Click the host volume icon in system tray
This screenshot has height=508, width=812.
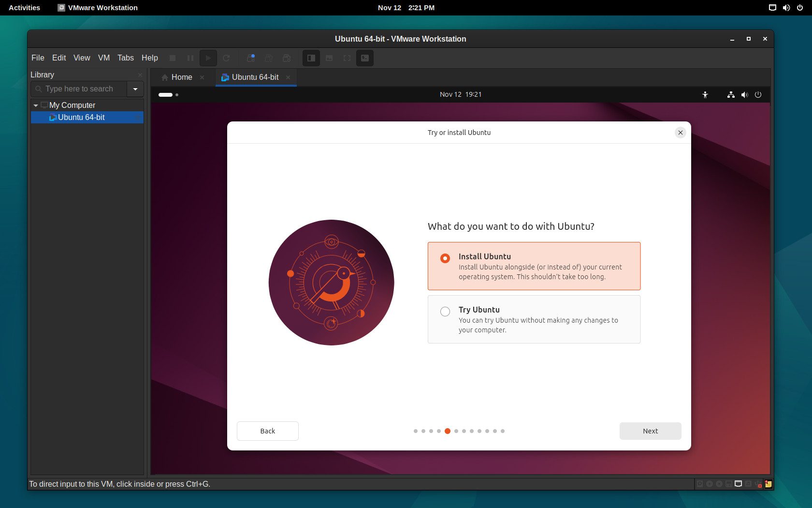click(786, 8)
